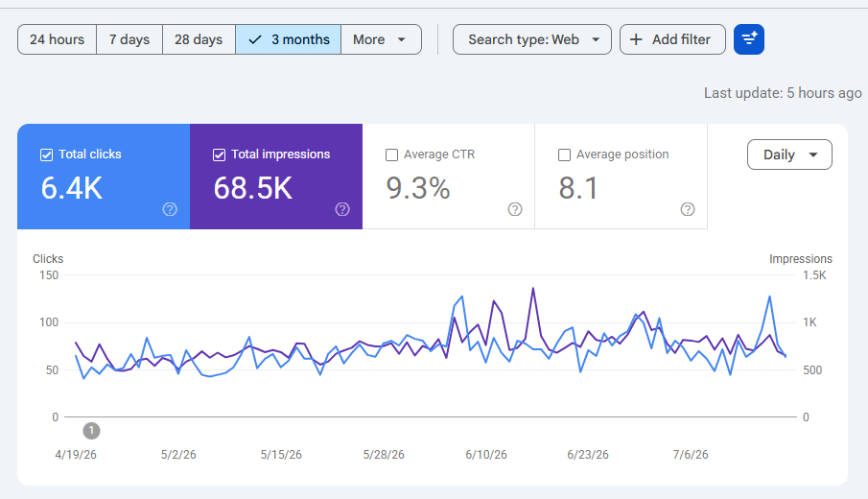Click the 6/23/26 date axis label
868x499 pixels.
coord(588,455)
